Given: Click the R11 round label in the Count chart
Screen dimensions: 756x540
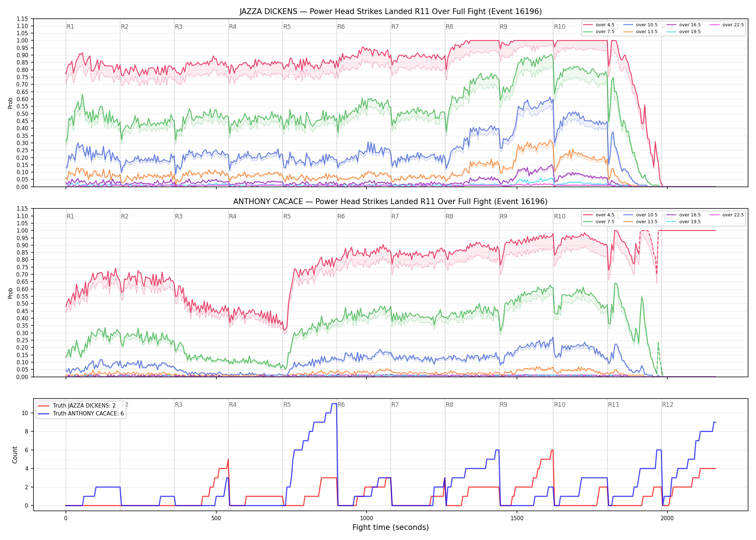Looking at the screenshot, I should click(x=614, y=405).
